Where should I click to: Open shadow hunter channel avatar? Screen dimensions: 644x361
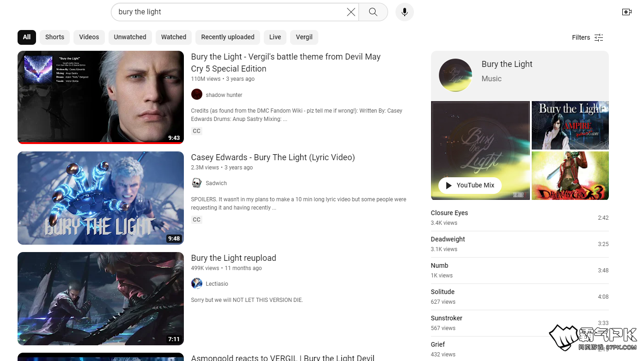point(197,95)
